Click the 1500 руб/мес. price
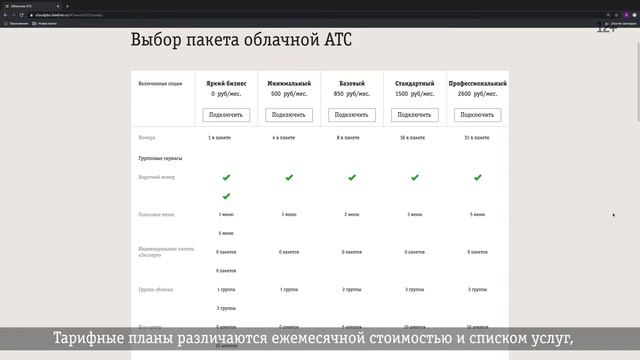 tap(415, 94)
